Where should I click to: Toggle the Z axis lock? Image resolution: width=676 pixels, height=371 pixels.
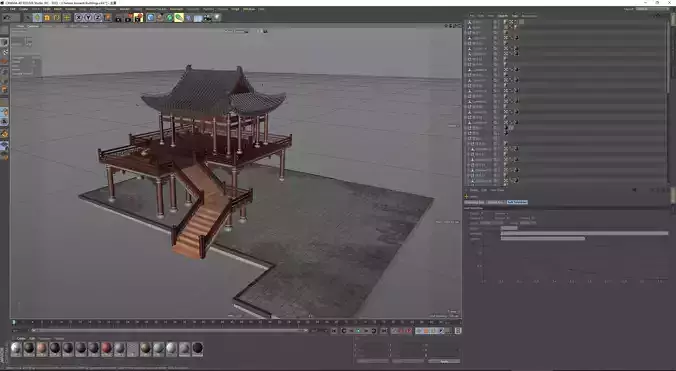click(97, 18)
